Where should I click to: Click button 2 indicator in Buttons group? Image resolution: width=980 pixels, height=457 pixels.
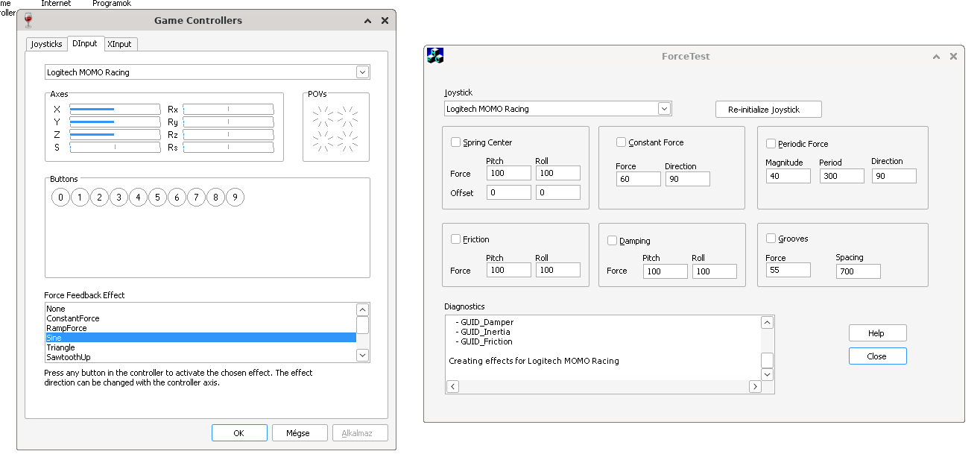(x=99, y=198)
